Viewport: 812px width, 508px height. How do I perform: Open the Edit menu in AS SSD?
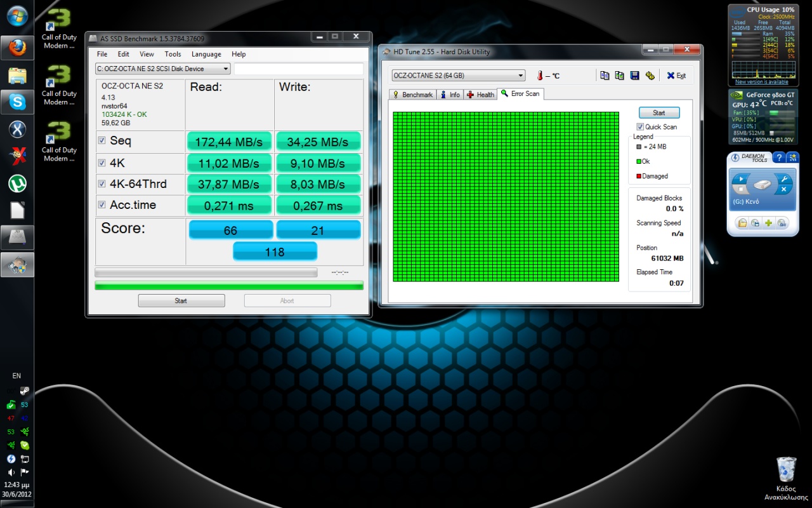124,54
